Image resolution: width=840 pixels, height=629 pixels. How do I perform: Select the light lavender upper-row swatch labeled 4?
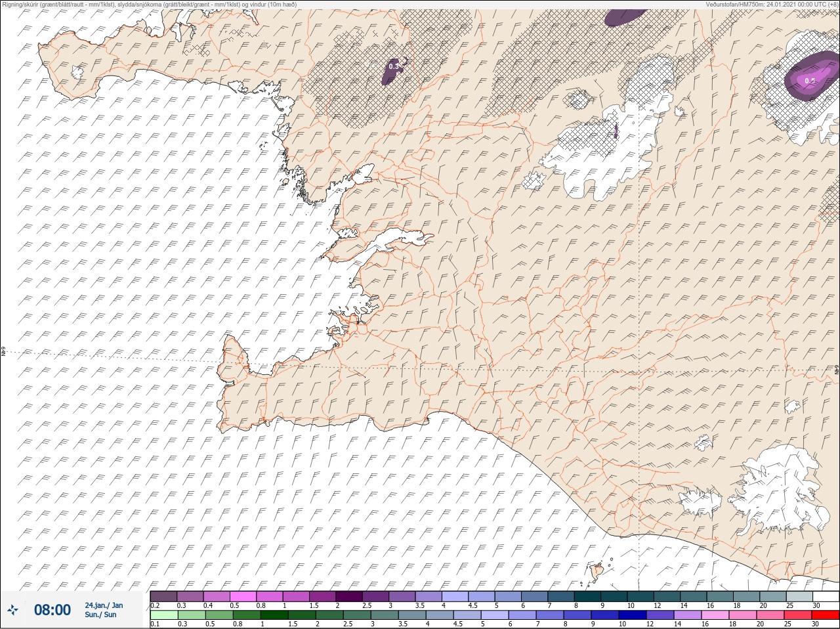(x=455, y=596)
